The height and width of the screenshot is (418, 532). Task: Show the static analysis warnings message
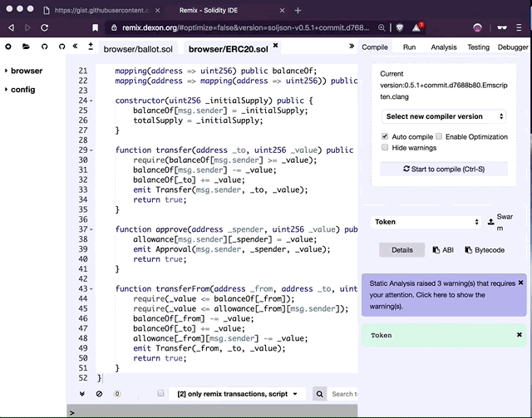441,295
